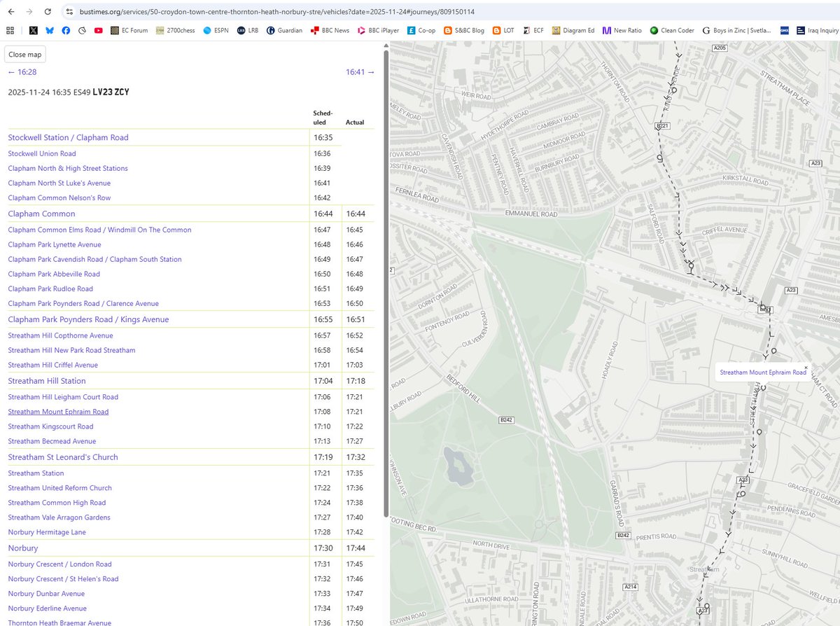The height and width of the screenshot is (626, 840).
Task: Open Clapham North & High Street Stations link
Action: coord(68,168)
